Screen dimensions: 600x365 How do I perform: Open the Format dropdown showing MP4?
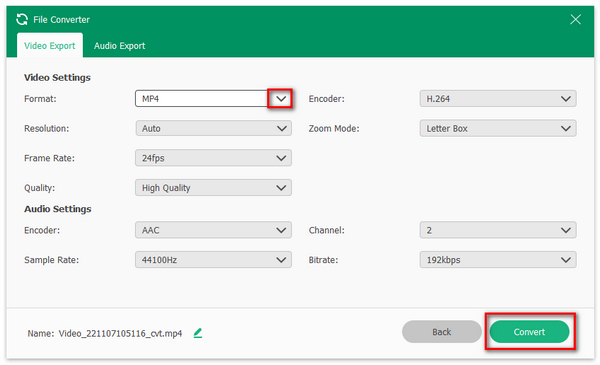click(214, 99)
